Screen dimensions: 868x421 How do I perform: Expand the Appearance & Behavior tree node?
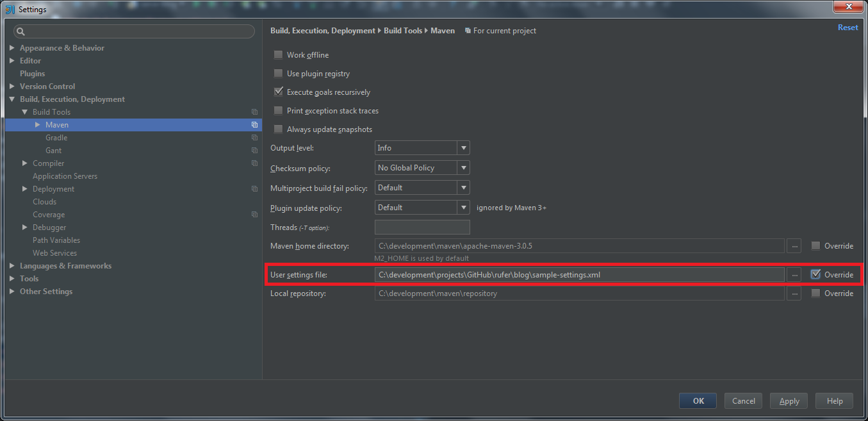pyautogui.click(x=12, y=48)
